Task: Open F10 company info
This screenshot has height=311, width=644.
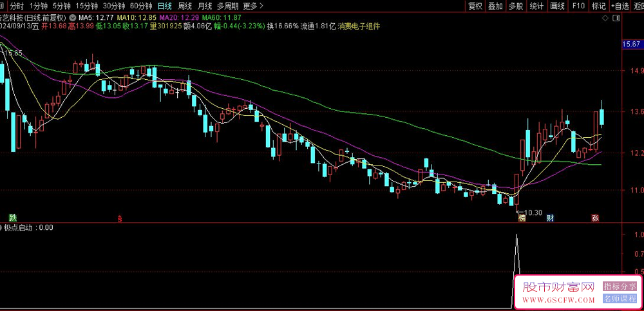Action: point(578,6)
